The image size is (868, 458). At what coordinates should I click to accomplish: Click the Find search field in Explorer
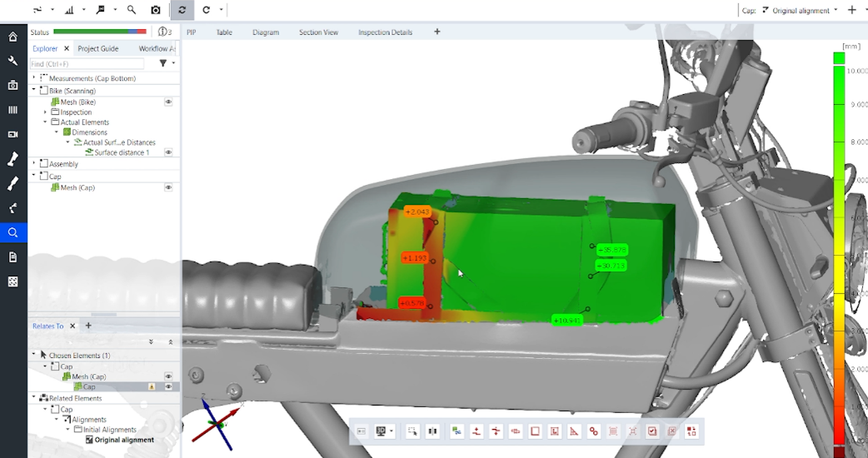[87, 63]
